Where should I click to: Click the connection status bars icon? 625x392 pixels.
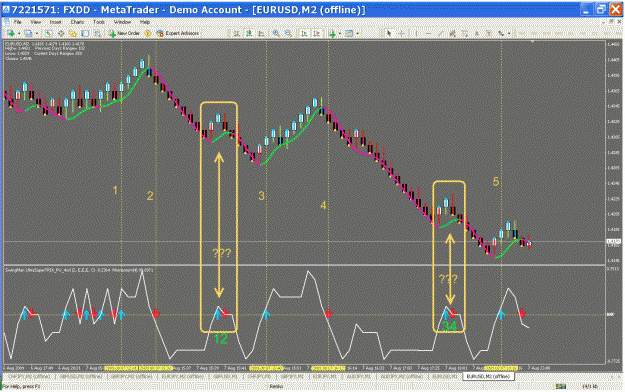tap(561, 386)
